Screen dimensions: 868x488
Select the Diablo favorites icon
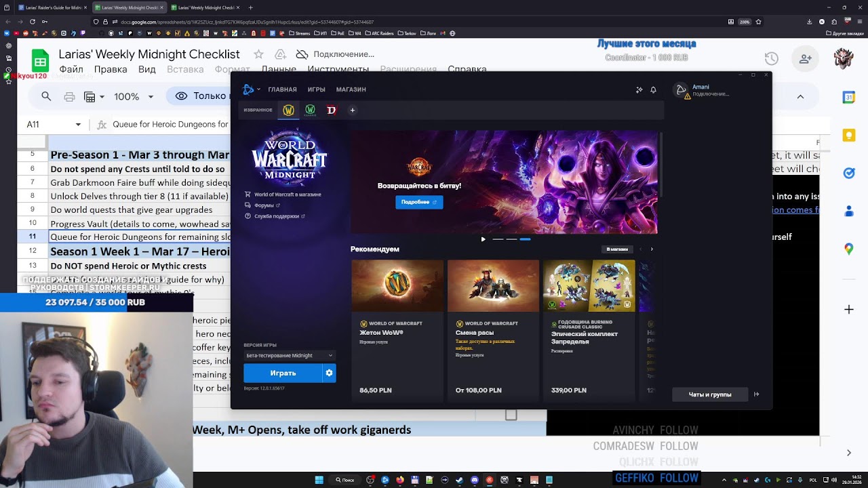click(332, 110)
